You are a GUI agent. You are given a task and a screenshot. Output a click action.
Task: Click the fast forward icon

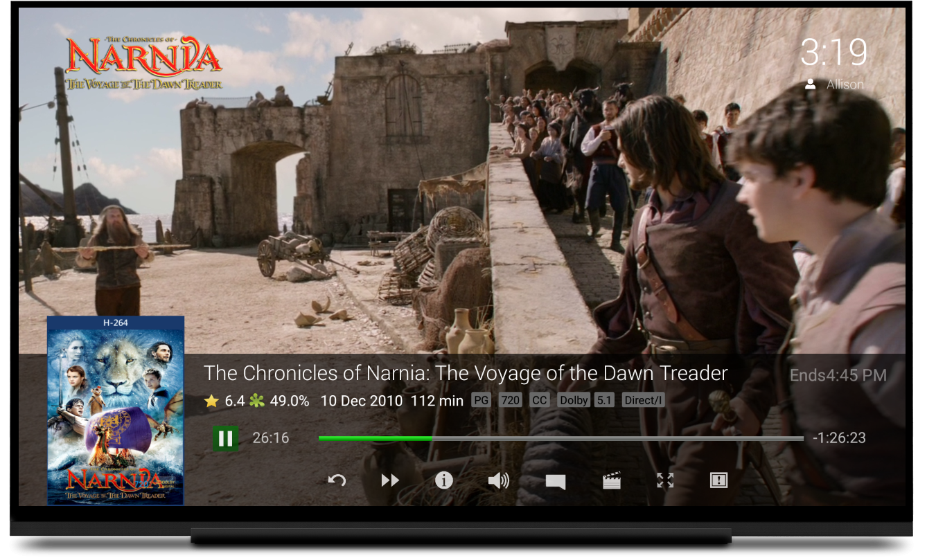(390, 480)
